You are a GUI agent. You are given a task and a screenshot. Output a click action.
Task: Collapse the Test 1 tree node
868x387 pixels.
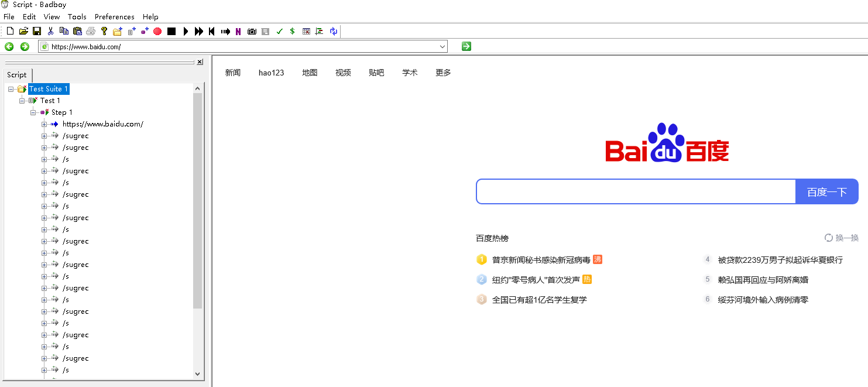[22, 101]
